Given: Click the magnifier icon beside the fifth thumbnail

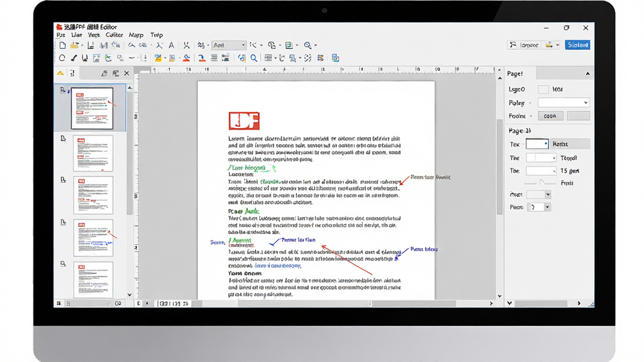Looking at the screenshot, I should (x=63, y=264).
